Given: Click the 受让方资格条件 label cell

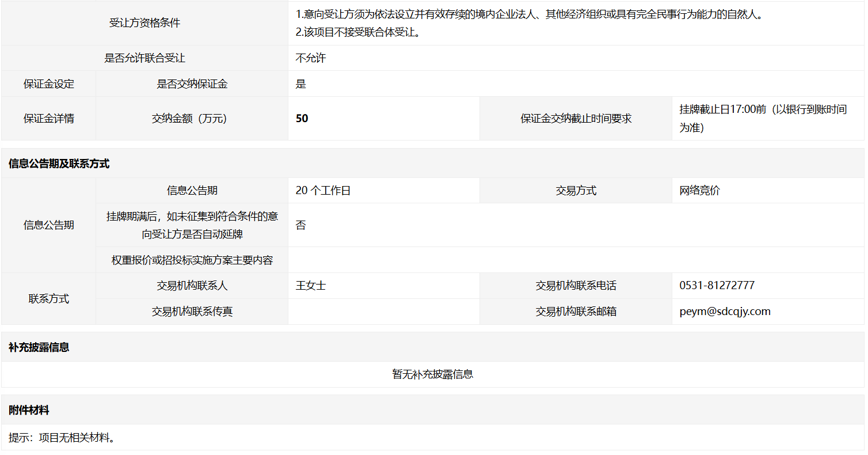Looking at the screenshot, I should point(144,23).
